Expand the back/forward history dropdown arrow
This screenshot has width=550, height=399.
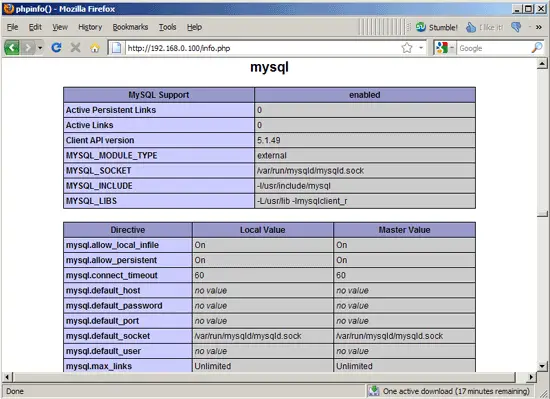point(40,48)
